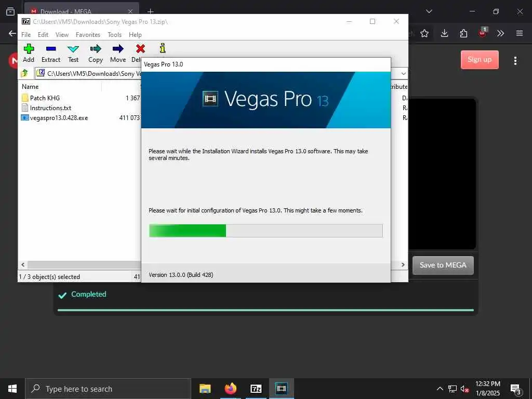Open File Explorer from the taskbar
The height and width of the screenshot is (399, 532).
(205, 389)
